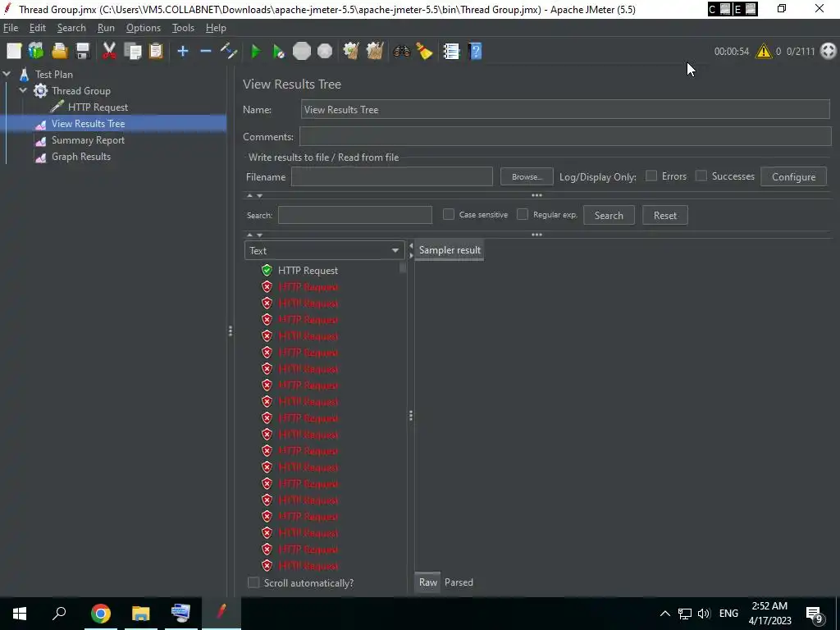Toggle the Case sensitive checkbox
This screenshot has width=840, height=630.
(449, 214)
